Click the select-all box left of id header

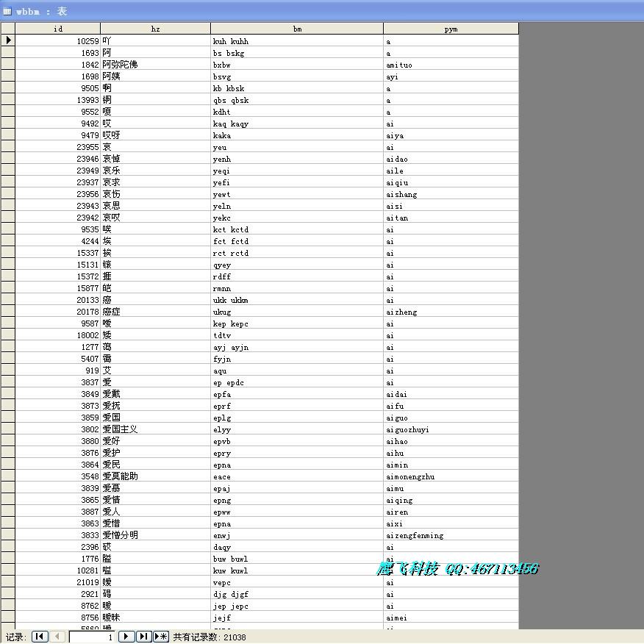pyautogui.click(x=8, y=29)
